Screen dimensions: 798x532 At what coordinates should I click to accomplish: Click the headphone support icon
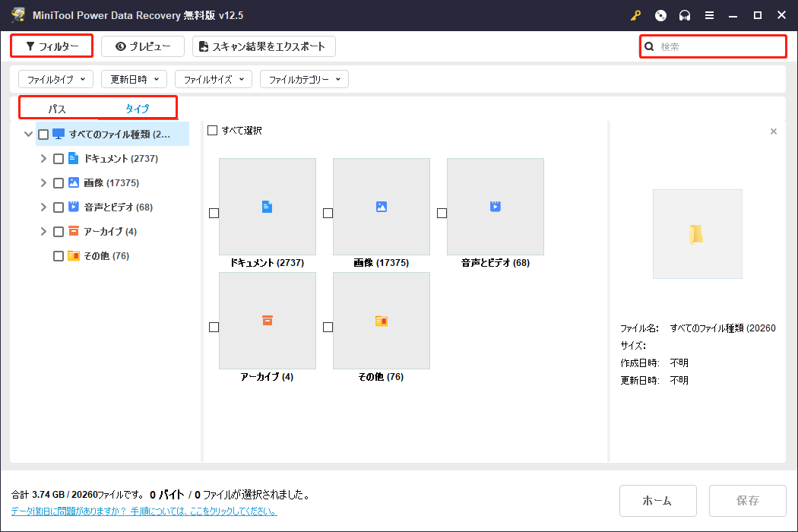click(x=685, y=16)
